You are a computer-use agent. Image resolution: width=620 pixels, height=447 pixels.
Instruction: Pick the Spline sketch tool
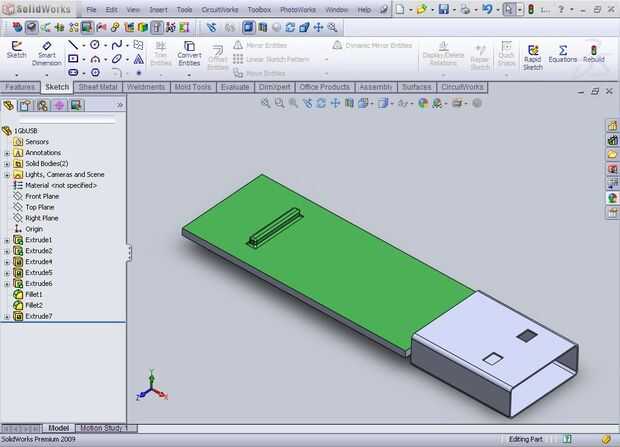116,45
